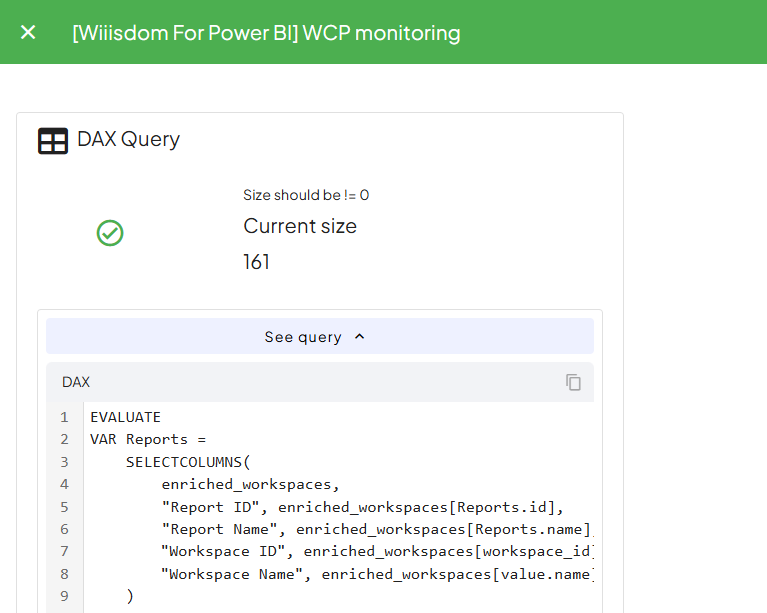Viewport: 767px width, 613px height.
Task: Click the 'Size should be != 0' text
Action: click(306, 195)
